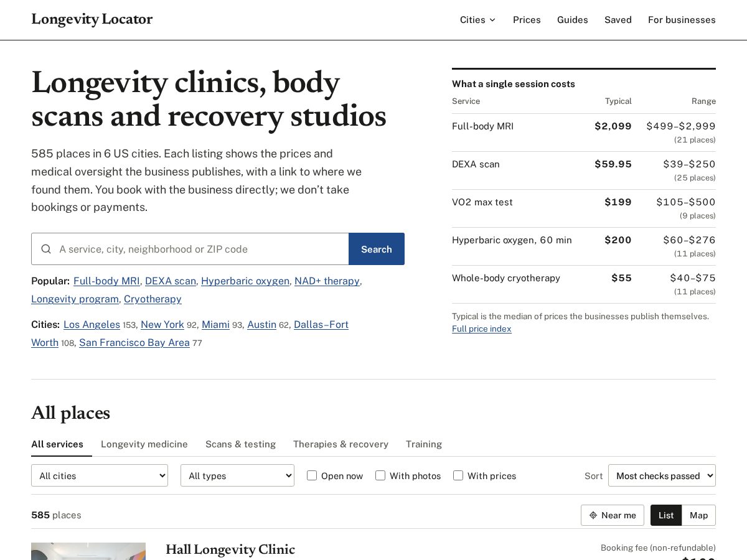Follow the Cryotherapy popular link
This screenshot has height=560, width=747.
click(x=153, y=299)
